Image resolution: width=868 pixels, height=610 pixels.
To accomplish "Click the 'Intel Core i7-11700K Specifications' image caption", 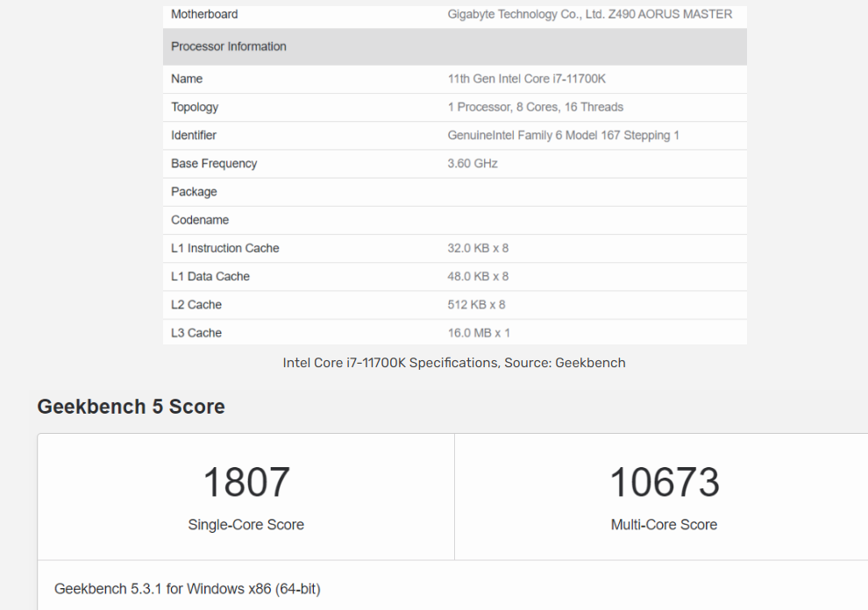I will 454,363.
